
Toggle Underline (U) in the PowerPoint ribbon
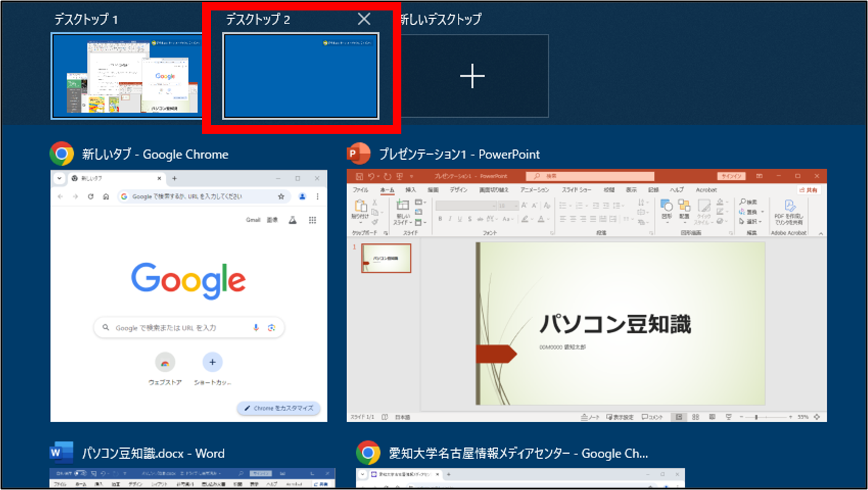point(460,219)
